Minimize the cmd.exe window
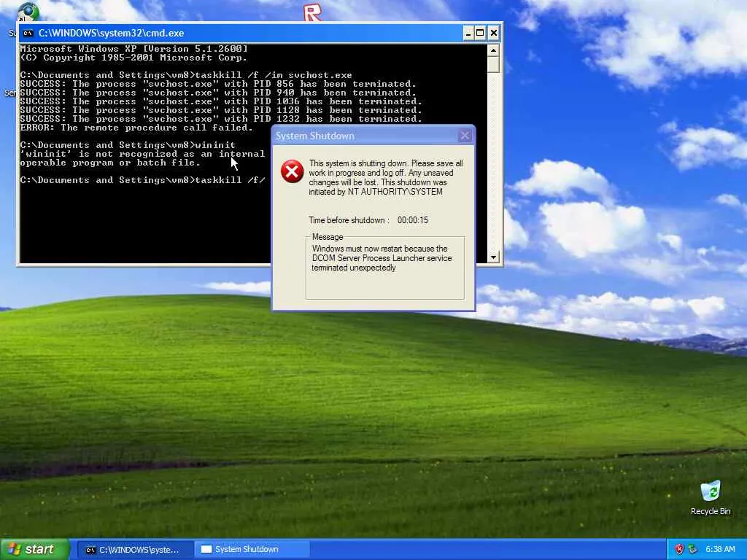 (468, 33)
